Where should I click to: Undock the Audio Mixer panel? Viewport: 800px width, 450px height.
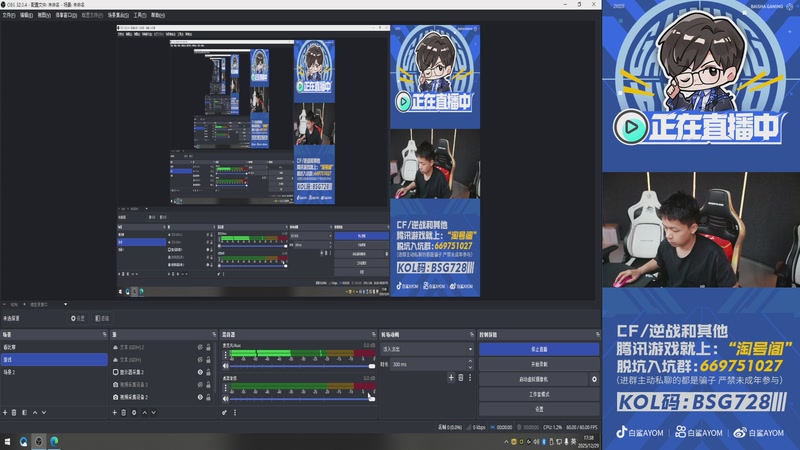[x=374, y=335]
